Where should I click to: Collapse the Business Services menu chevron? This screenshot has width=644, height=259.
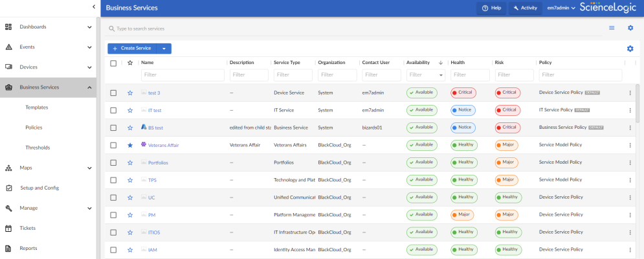(x=89, y=87)
